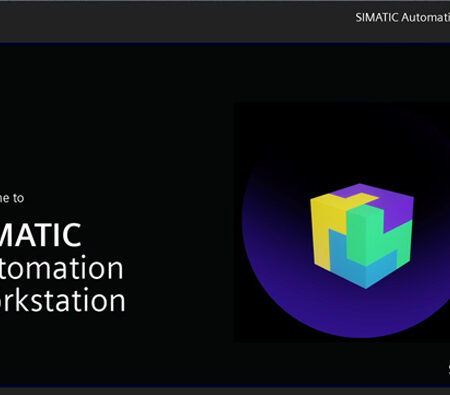Click the black splash background left of artwork

[167, 133]
